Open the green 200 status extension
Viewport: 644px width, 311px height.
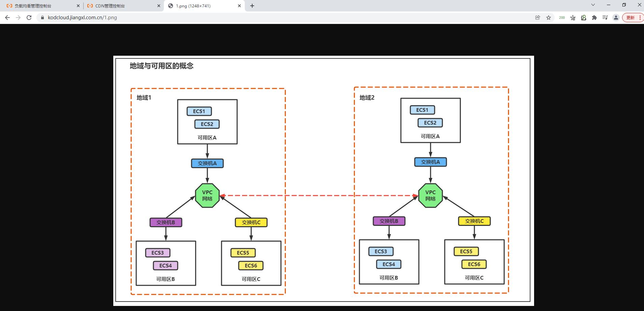pyautogui.click(x=562, y=18)
